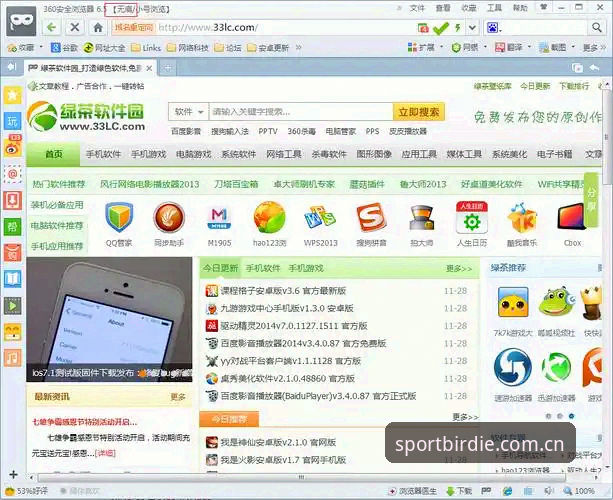
Task: Open a new tab with the plus button
Action: (x=168, y=68)
